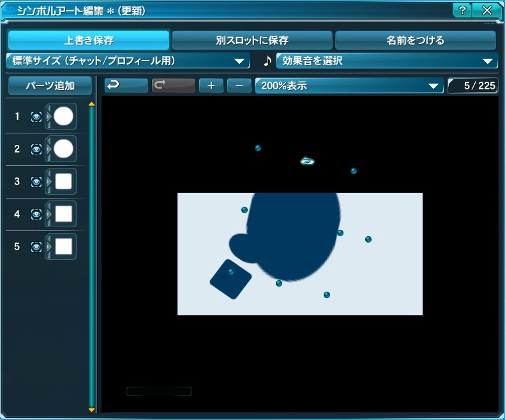This screenshot has height=420, width=505.
Task: Expand layer 2 with its triangle arrow
Action: [49, 149]
